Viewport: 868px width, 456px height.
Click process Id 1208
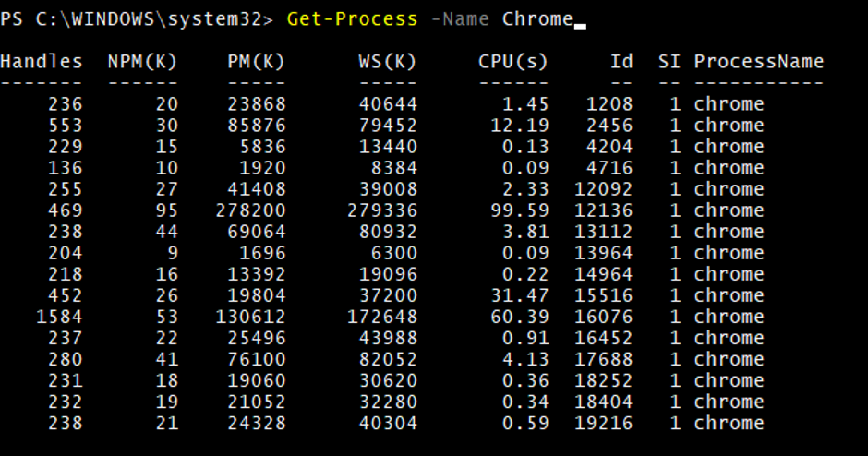click(x=609, y=104)
